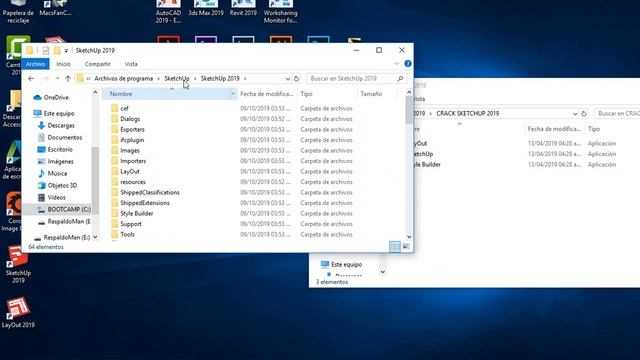Switch to details view icon in status bar
This screenshot has height=360, width=640.
click(x=395, y=247)
